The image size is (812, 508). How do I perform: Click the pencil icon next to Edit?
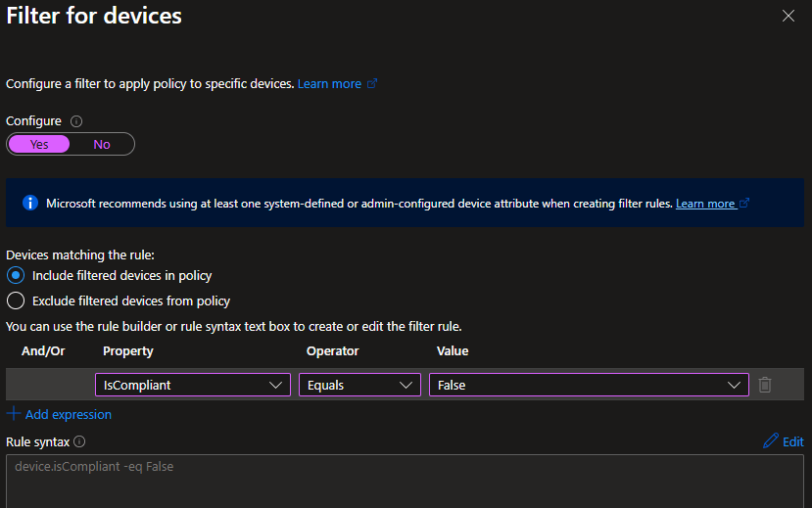pyautogui.click(x=771, y=441)
